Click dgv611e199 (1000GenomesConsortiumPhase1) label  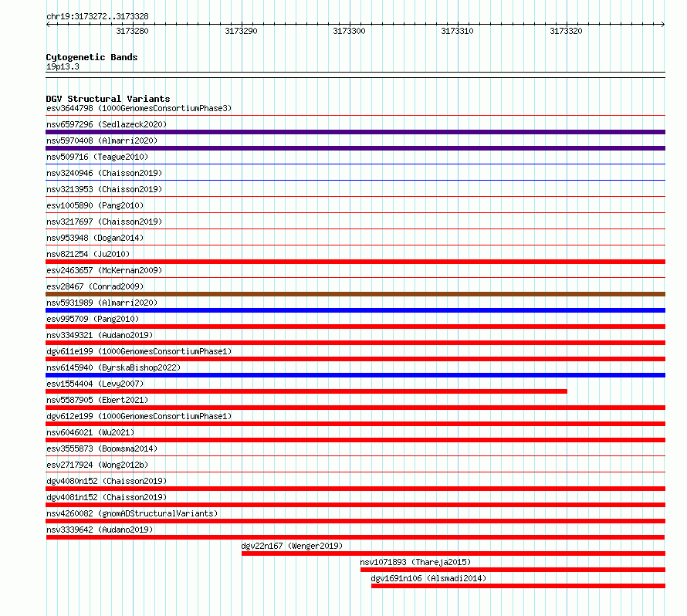point(139,351)
